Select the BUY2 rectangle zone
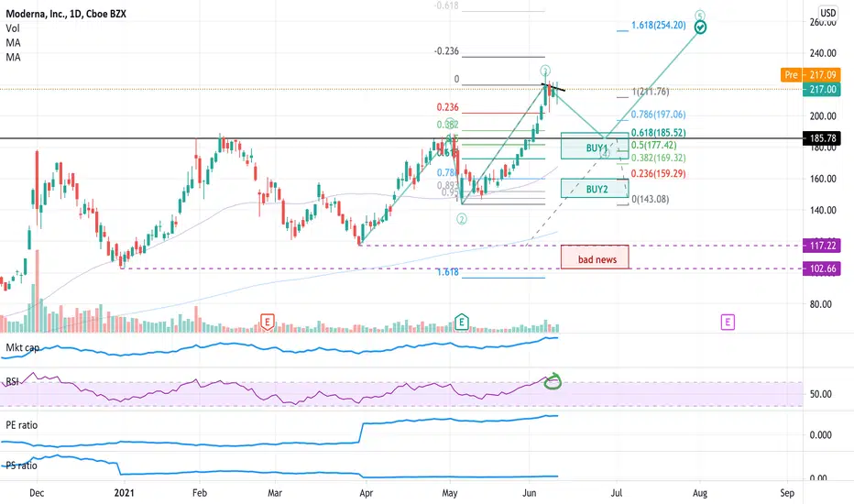Screen dimensions: 854x504 click(x=595, y=189)
